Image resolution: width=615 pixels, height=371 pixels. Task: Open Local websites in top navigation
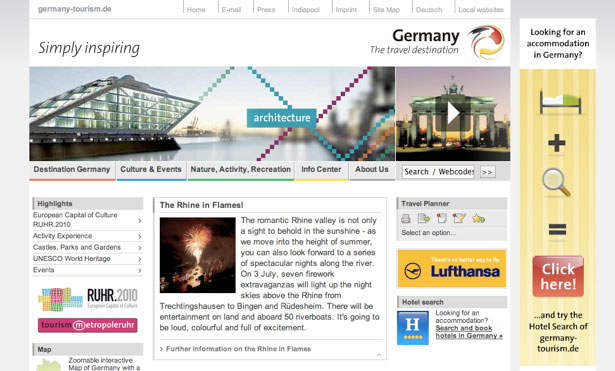click(x=481, y=10)
